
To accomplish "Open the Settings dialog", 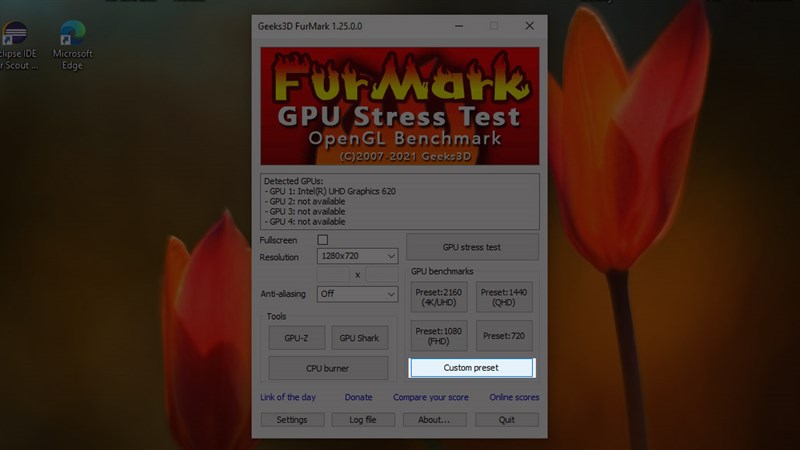I will 292,419.
